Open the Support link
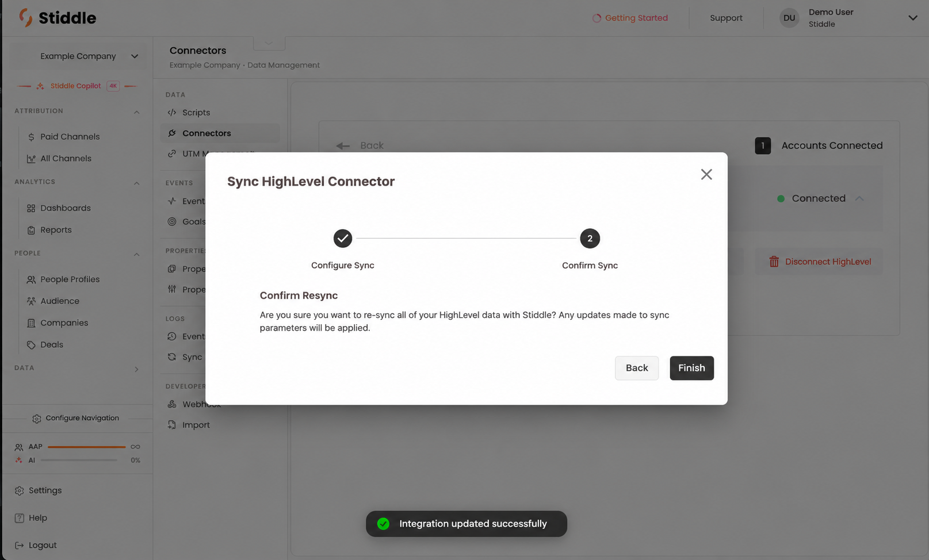The height and width of the screenshot is (560, 929). coord(726,18)
